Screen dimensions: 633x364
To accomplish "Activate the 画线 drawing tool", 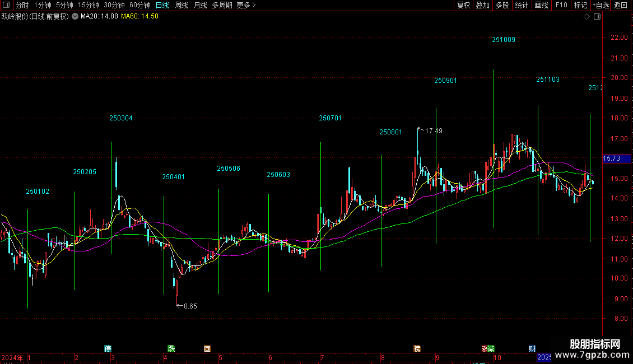I will (541, 5).
